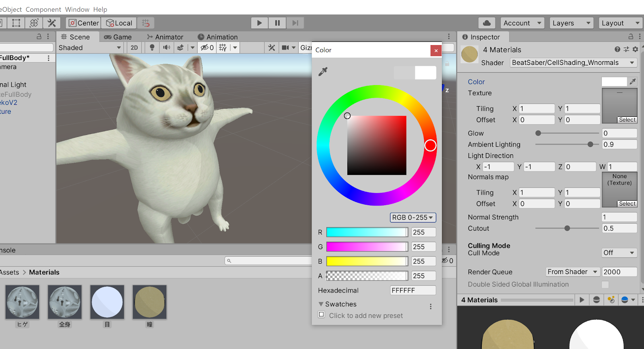Play the material preview animation
This screenshot has width=644, height=349.
[x=582, y=300]
